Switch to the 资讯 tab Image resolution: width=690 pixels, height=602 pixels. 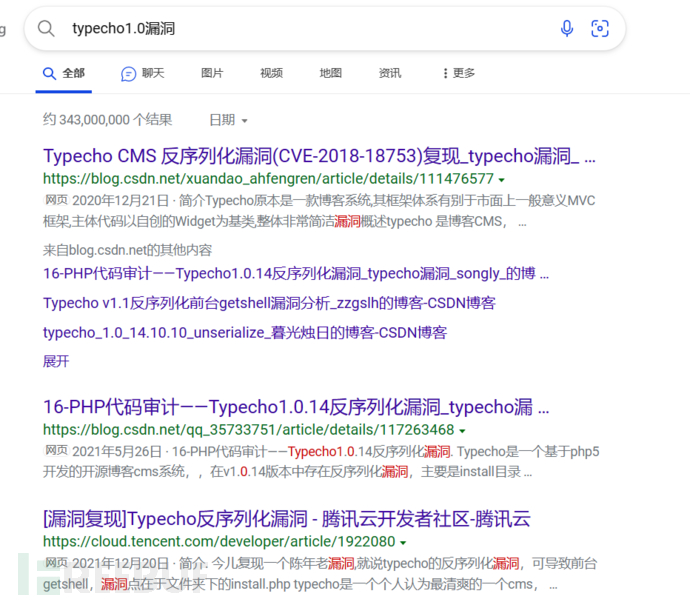[x=390, y=73]
